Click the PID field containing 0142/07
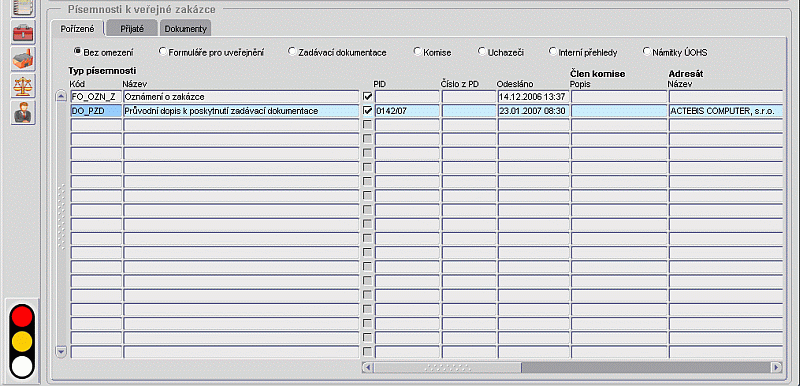This screenshot has width=800, height=386. [407, 111]
